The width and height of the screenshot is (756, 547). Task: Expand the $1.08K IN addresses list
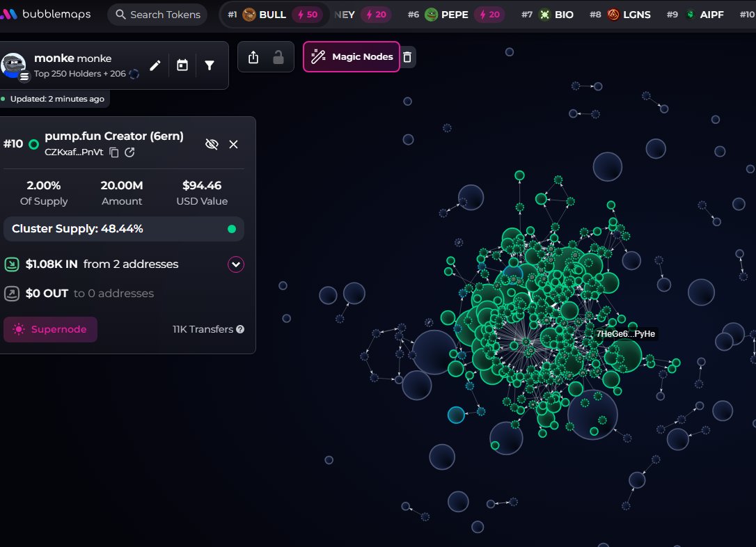click(x=236, y=264)
